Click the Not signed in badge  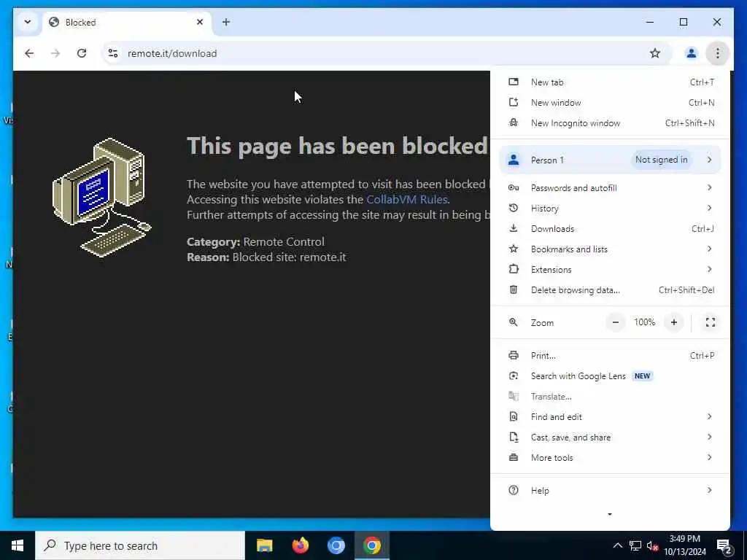(x=661, y=160)
